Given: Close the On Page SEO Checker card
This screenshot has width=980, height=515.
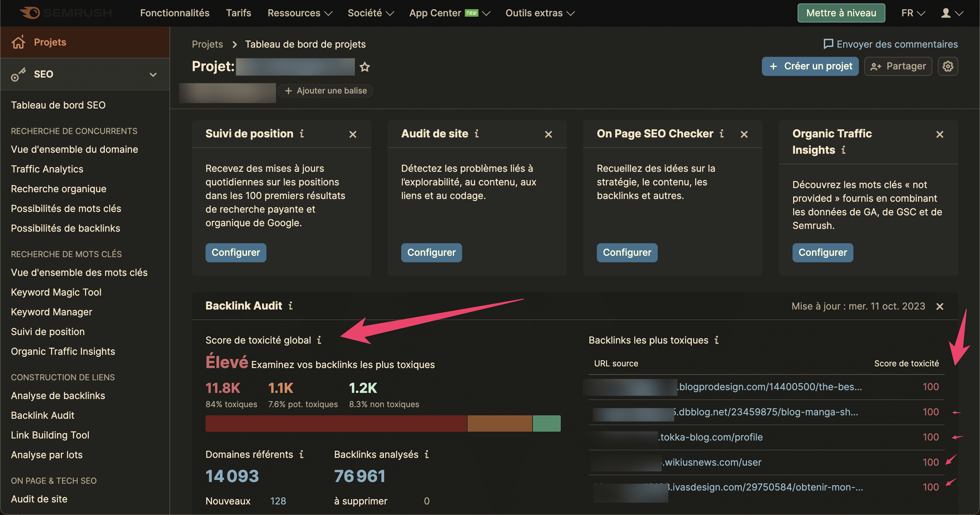Looking at the screenshot, I should click(744, 134).
